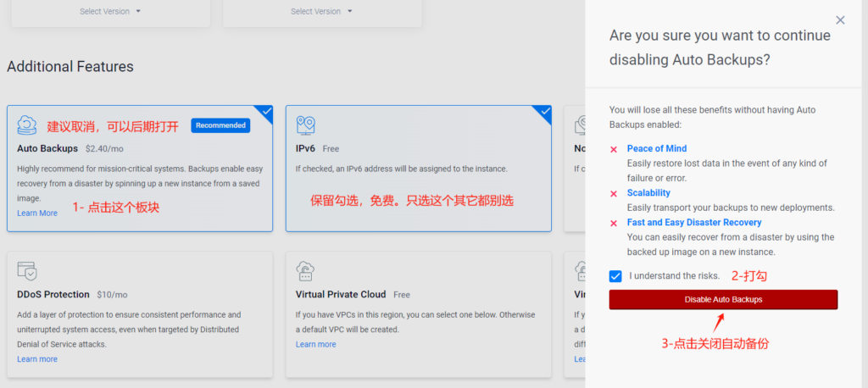
Task: Open the left Select Version dropdown
Action: (x=110, y=12)
